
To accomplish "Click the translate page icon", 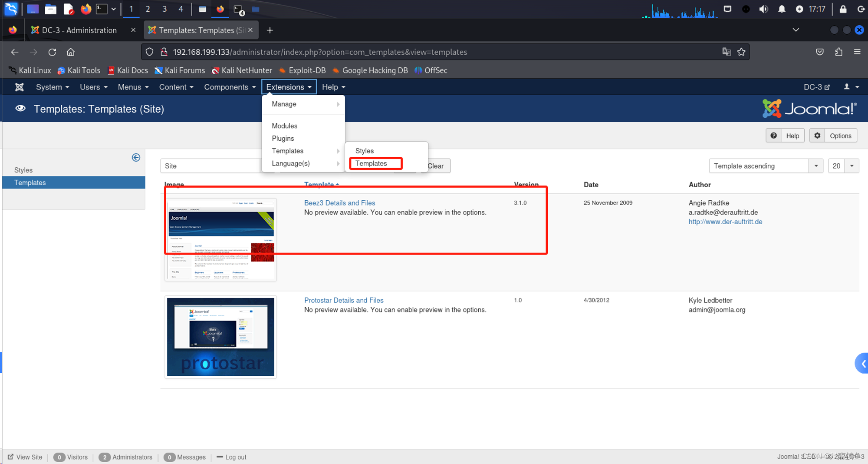I will (x=727, y=52).
